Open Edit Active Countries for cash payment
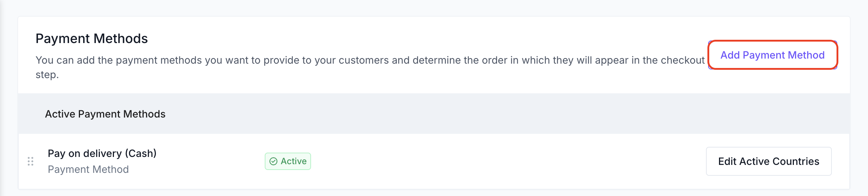 click(x=769, y=161)
